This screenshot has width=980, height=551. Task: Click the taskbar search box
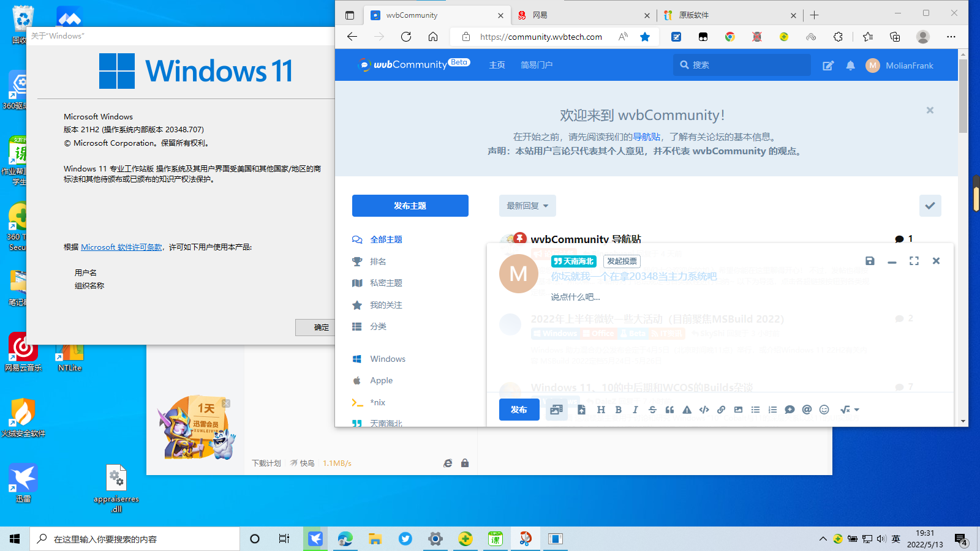coord(135,539)
